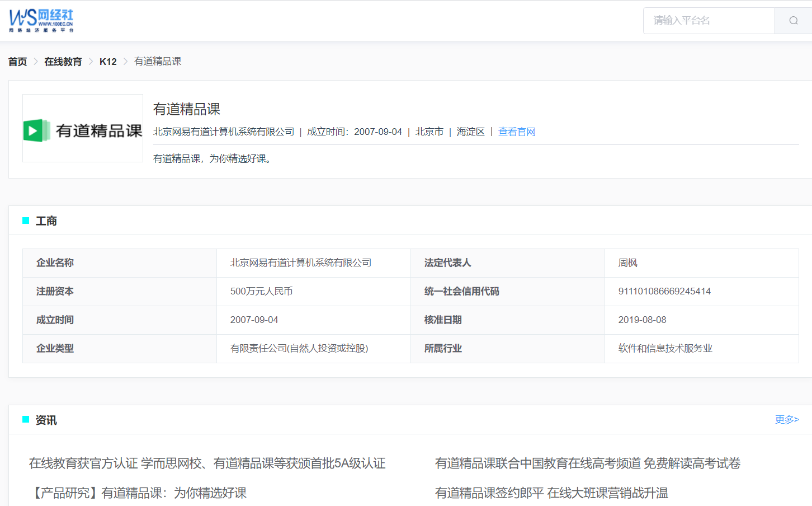Select company name in header line

click(x=224, y=132)
